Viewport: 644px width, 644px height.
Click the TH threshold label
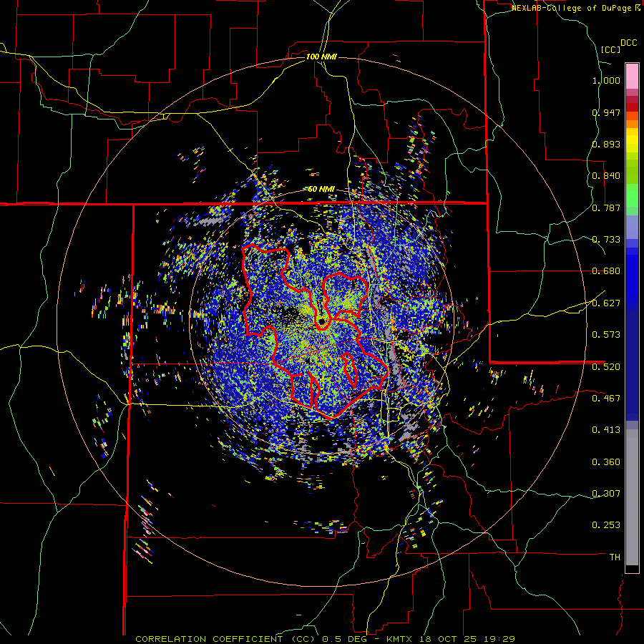coord(615,557)
